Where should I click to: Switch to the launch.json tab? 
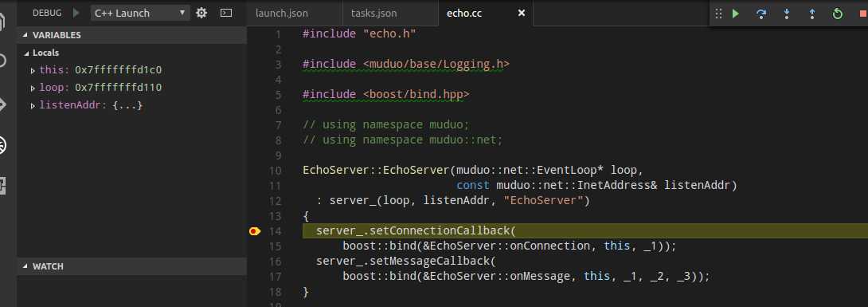click(282, 13)
